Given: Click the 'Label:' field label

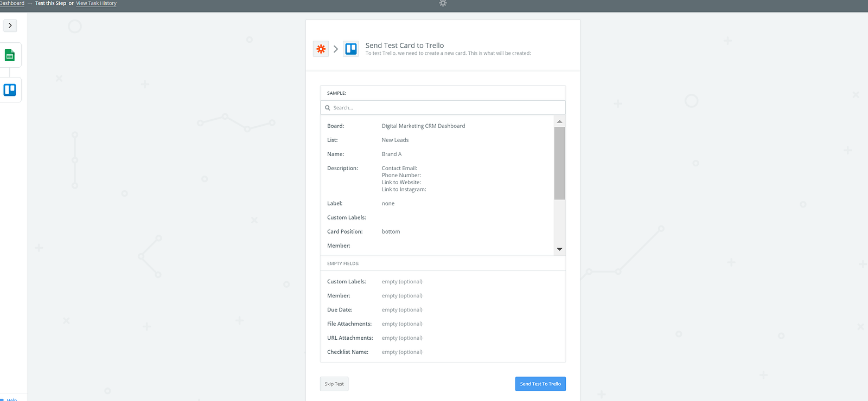Looking at the screenshot, I should tap(335, 203).
